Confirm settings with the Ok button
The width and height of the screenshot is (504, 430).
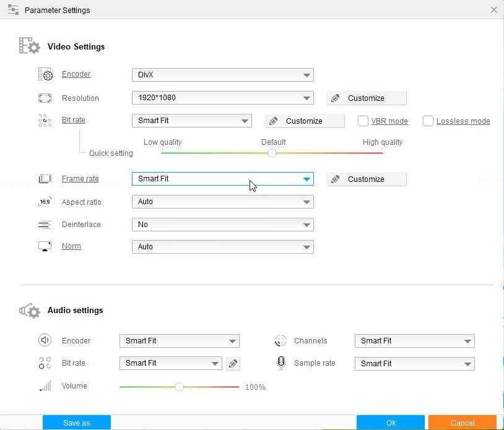(391, 423)
